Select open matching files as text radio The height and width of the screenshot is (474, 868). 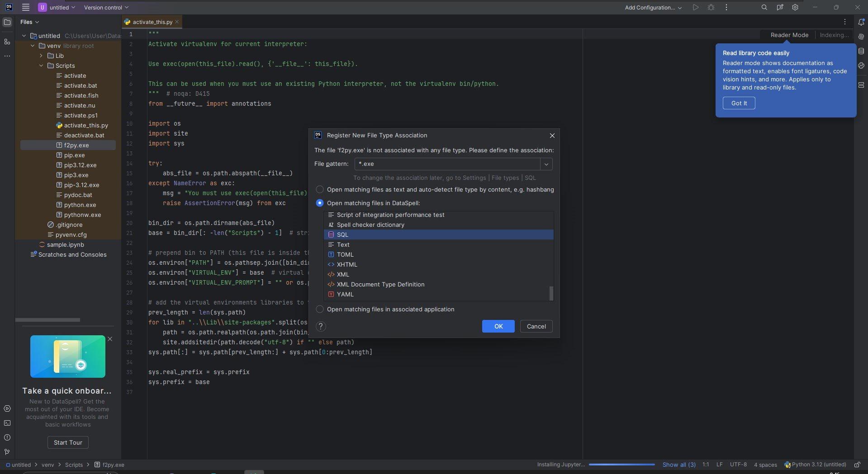pyautogui.click(x=320, y=189)
